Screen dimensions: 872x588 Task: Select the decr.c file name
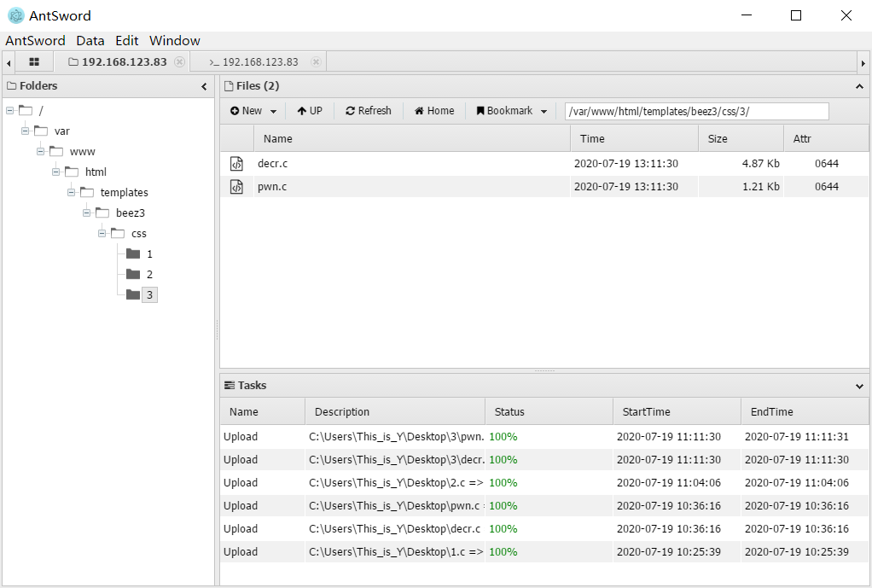point(272,164)
